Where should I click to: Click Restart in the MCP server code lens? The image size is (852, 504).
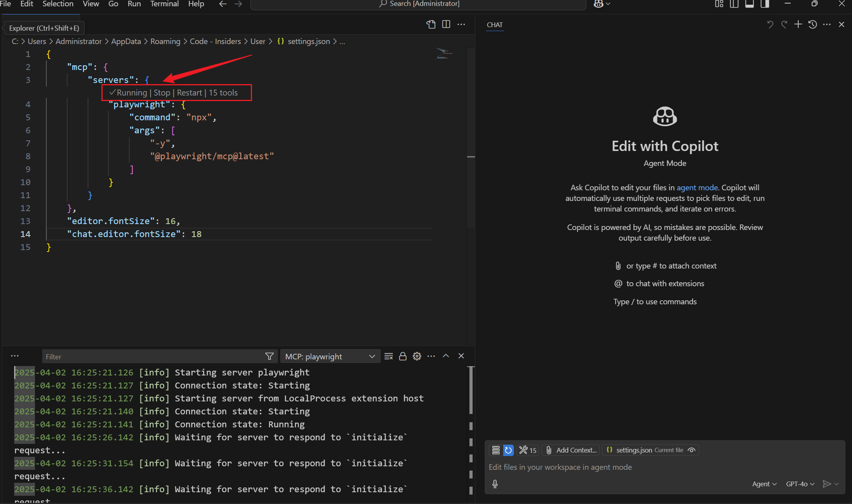tap(190, 93)
